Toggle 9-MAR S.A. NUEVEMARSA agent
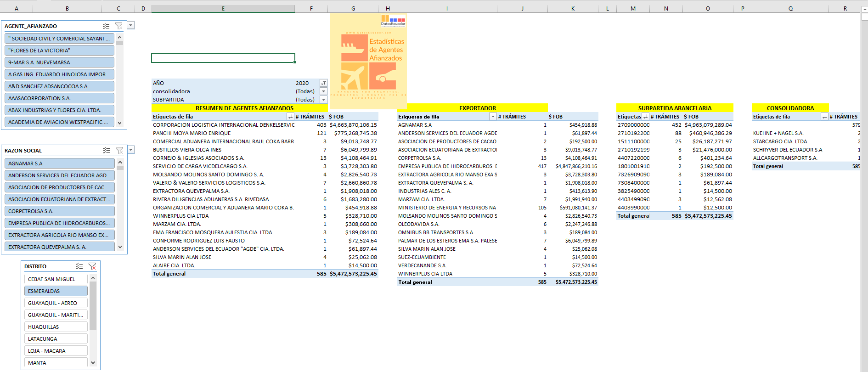 [x=59, y=62]
